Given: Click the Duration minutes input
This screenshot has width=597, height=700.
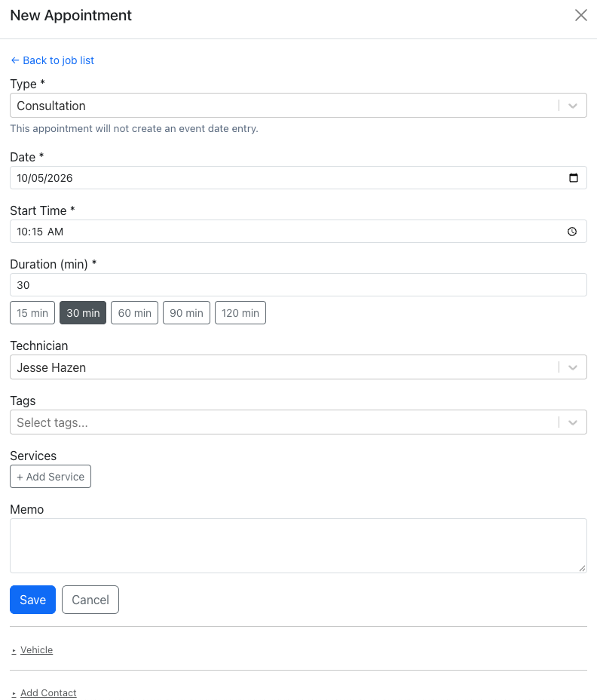Looking at the screenshot, I should [298, 285].
